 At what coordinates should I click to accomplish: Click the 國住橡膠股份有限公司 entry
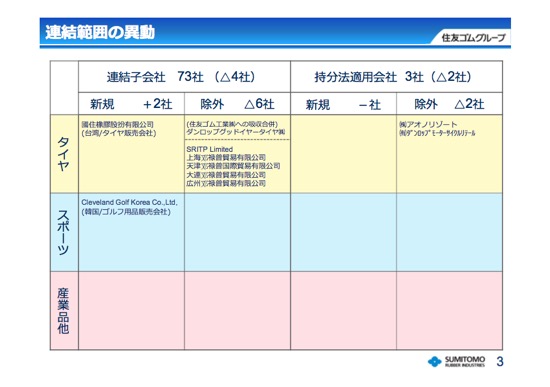coord(118,125)
